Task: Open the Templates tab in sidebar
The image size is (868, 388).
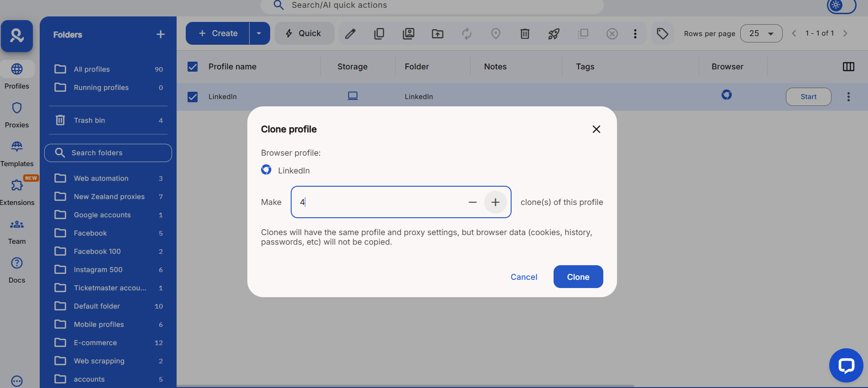Action: tap(17, 153)
